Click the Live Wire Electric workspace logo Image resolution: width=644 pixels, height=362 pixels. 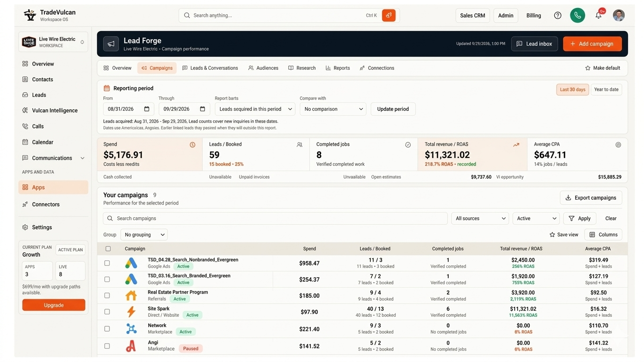[29, 42]
